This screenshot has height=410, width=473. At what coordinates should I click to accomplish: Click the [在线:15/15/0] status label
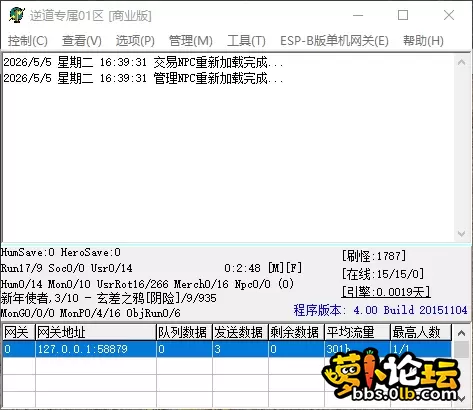[383, 274]
